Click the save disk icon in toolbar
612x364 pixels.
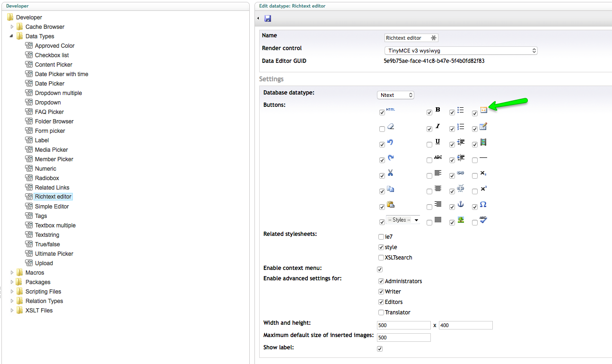click(x=268, y=18)
